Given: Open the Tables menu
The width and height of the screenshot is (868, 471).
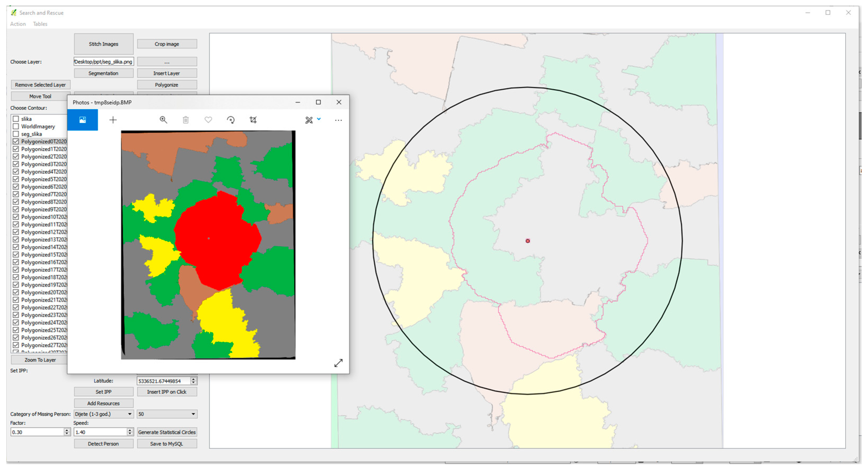Looking at the screenshot, I should tap(40, 24).
